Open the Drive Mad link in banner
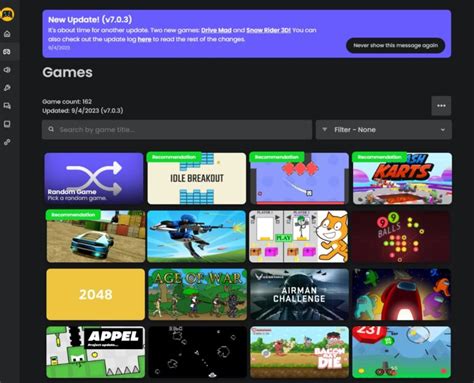This screenshot has height=383, width=474. click(216, 30)
